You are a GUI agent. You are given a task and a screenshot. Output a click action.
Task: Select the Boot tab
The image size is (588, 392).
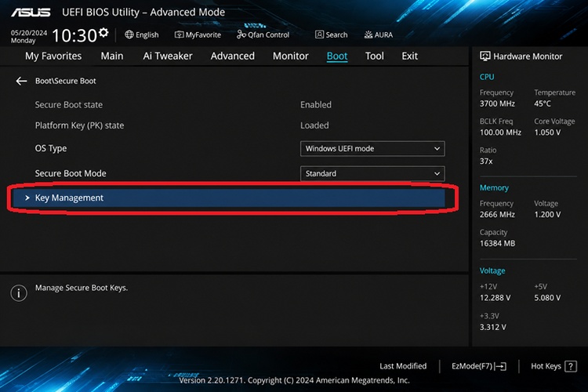point(337,56)
